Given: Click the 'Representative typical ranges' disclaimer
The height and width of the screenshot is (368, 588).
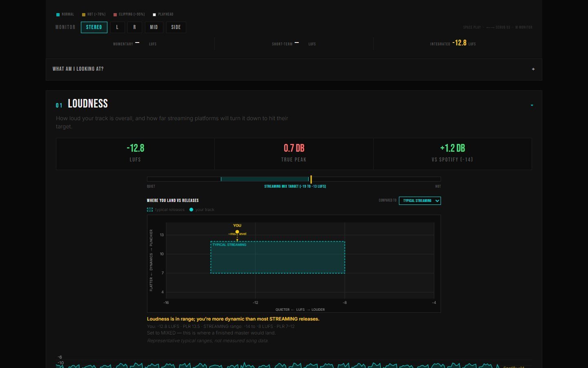Looking at the screenshot, I should point(208,341).
